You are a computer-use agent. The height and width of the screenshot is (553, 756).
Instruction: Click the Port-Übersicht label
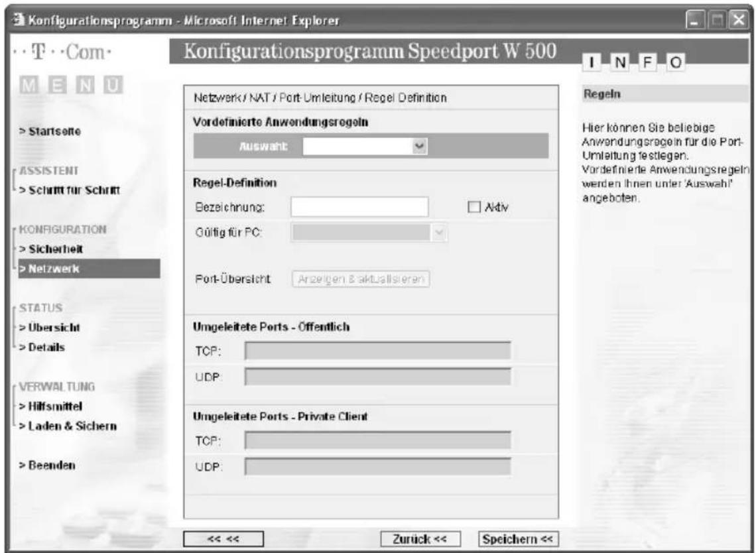pyautogui.click(x=232, y=279)
